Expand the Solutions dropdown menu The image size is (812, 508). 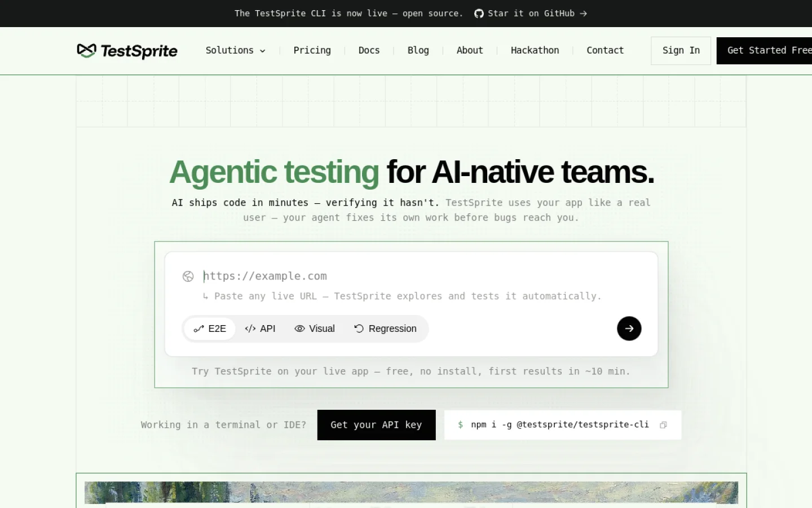[235, 50]
